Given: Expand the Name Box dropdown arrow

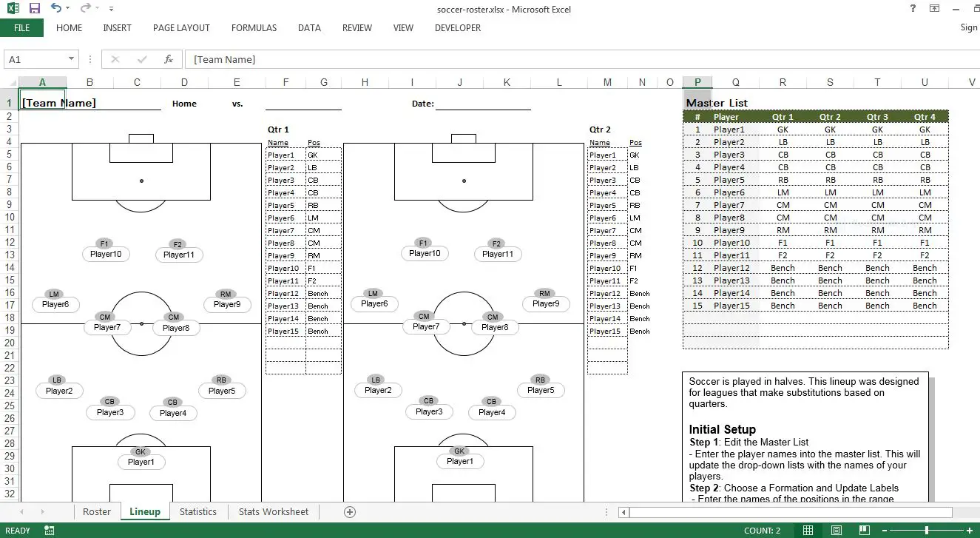Looking at the screenshot, I should pos(72,59).
